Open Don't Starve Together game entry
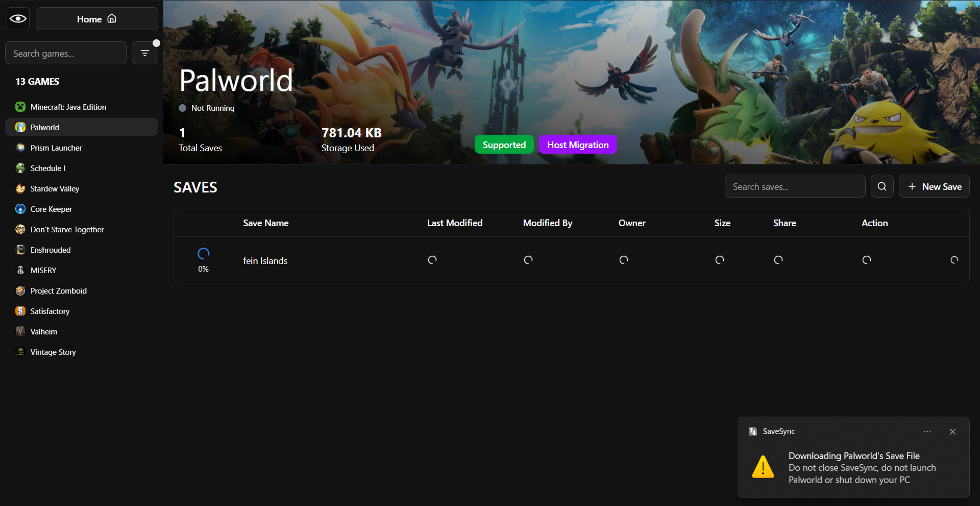 [x=82, y=229]
